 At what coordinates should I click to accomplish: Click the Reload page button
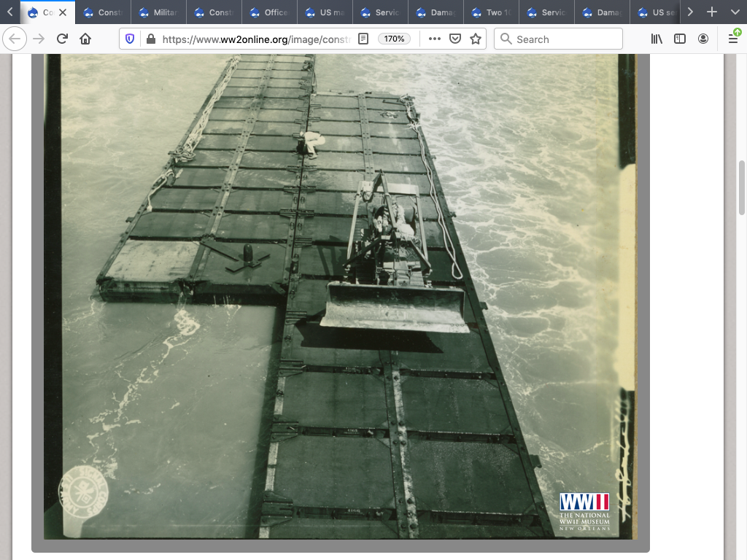tap(62, 39)
